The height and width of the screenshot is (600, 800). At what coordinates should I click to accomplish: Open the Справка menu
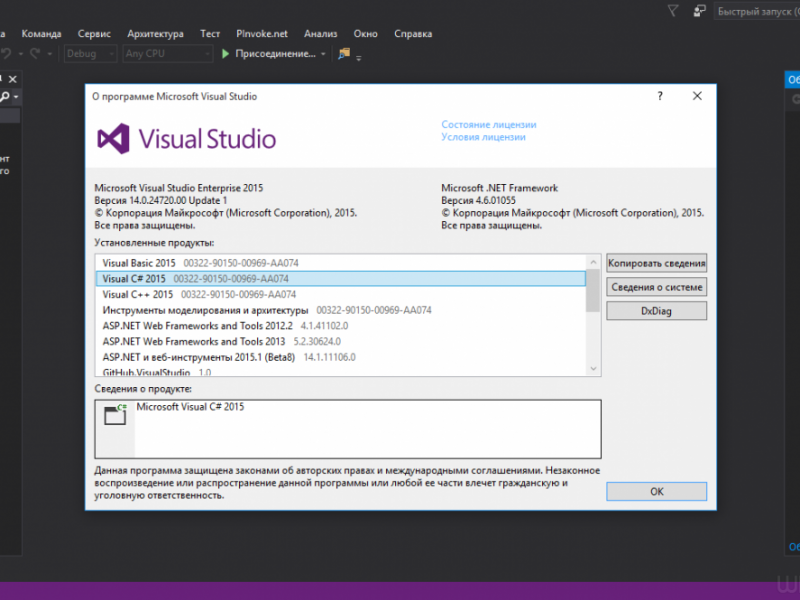[413, 34]
